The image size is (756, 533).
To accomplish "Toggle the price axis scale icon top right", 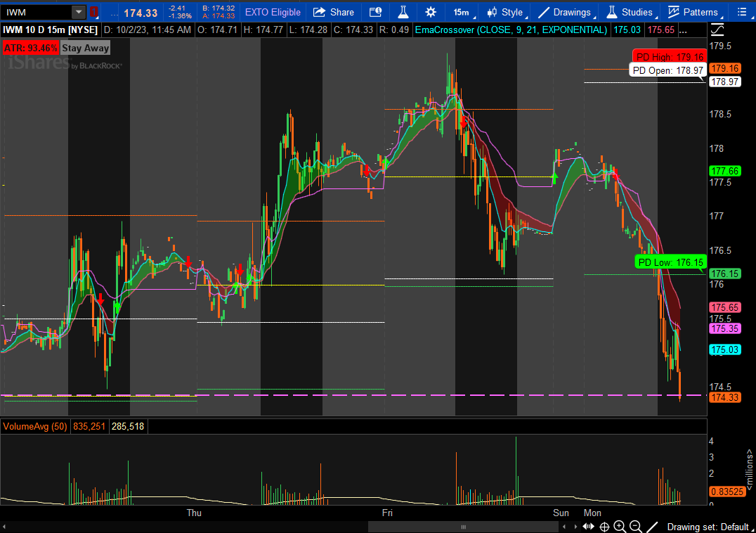I will (717, 30).
